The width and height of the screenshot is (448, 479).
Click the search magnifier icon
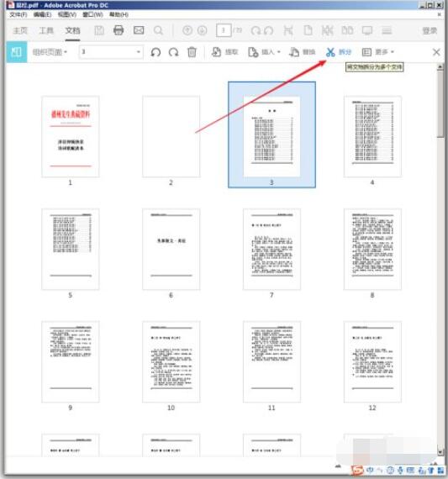[158, 30]
